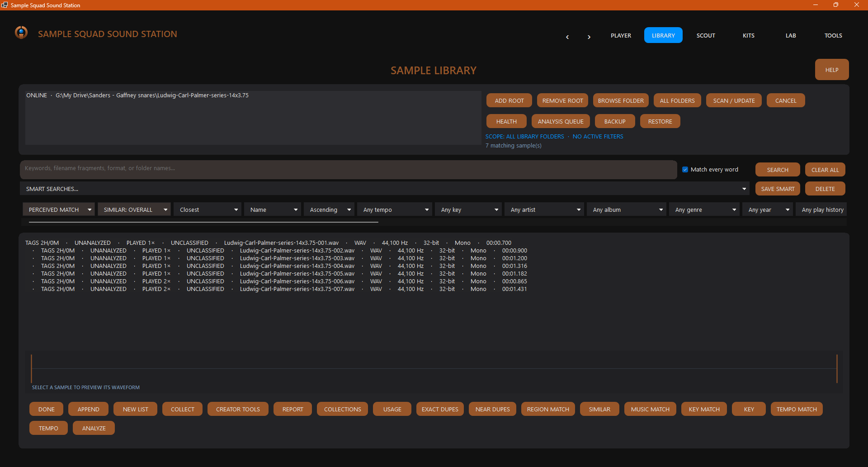Toggle the Match every word checkbox
This screenshot has height=467, width=868.
click(x=685, y=169)
